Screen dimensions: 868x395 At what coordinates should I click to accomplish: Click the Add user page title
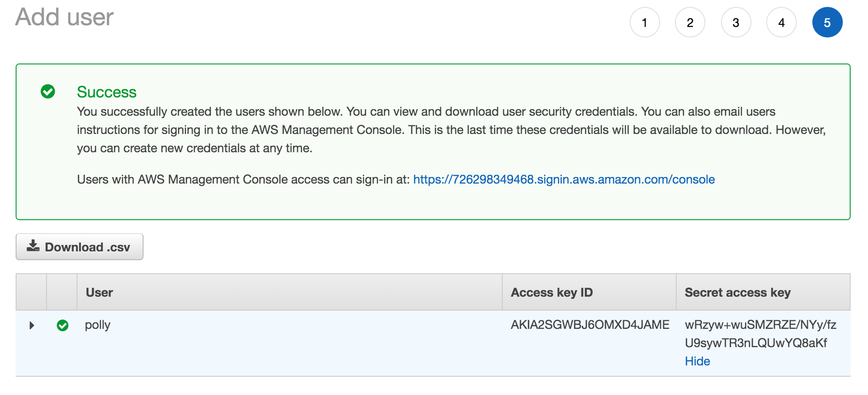[64, 17]
